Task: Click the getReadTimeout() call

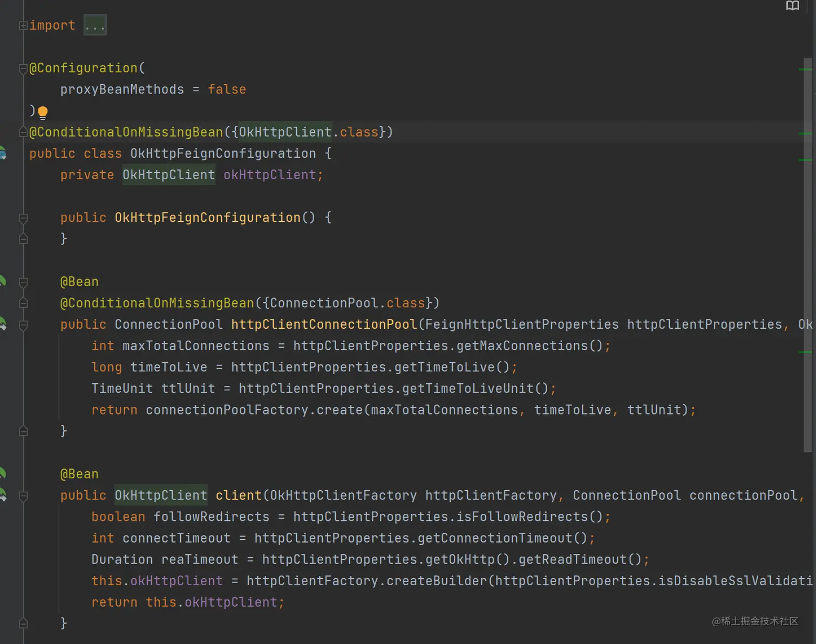Action: pyautogui.click(x=580, y=560)
